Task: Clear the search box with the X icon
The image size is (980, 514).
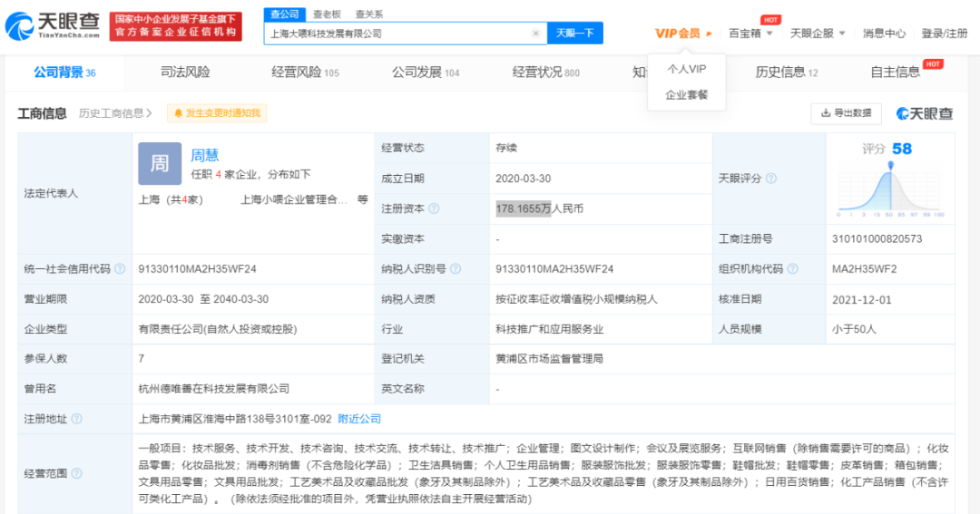Action: pos(535,34)
